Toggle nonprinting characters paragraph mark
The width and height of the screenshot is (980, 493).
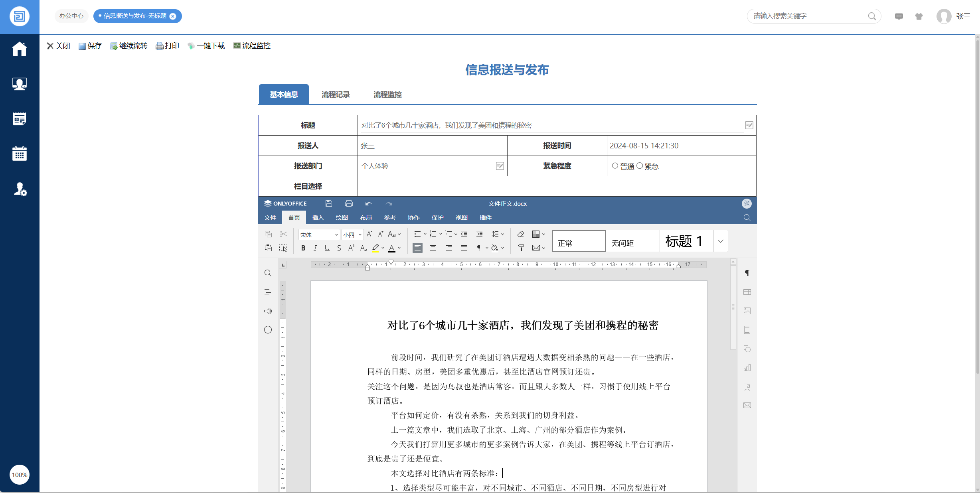pos(479,248)
